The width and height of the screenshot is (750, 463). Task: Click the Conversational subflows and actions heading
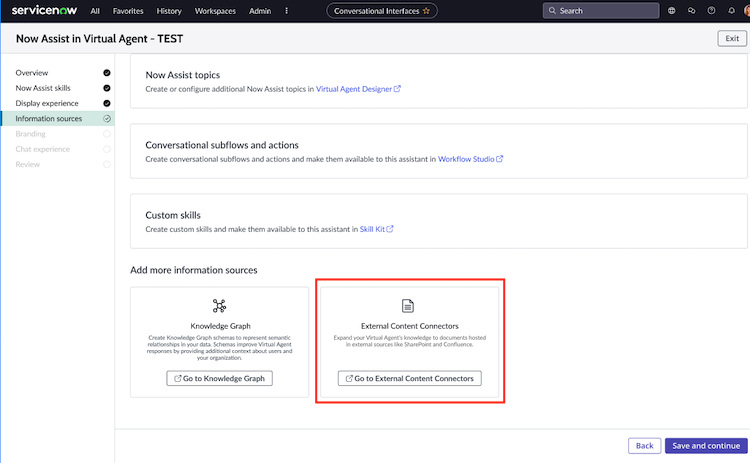(222, 145)
